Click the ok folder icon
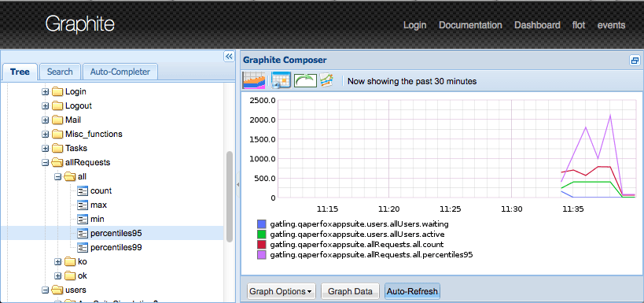 point(70,275)
